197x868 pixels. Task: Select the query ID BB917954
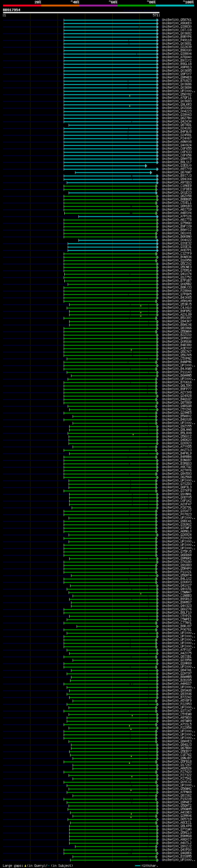(11, 10)
